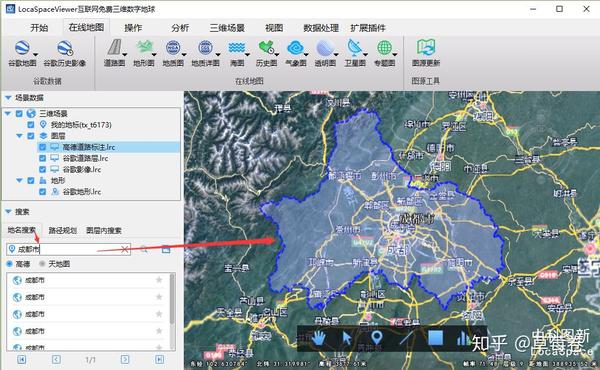Screen dimensions: 600x370
Task: Select the 海图 waves icon
Action: [x=236, y=47]
